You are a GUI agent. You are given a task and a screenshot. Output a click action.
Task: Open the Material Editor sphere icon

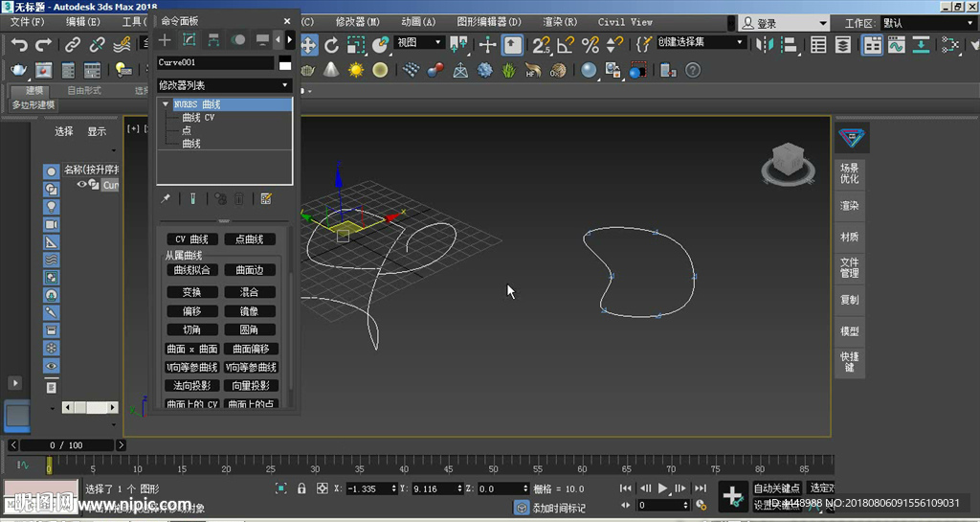589,70
